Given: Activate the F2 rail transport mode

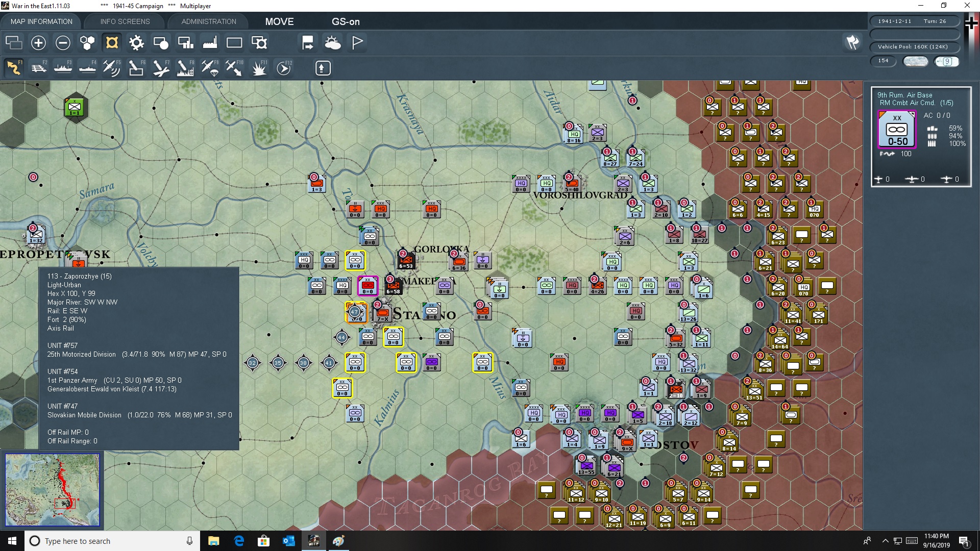Looking at the screenshot, I should point(39,68).
